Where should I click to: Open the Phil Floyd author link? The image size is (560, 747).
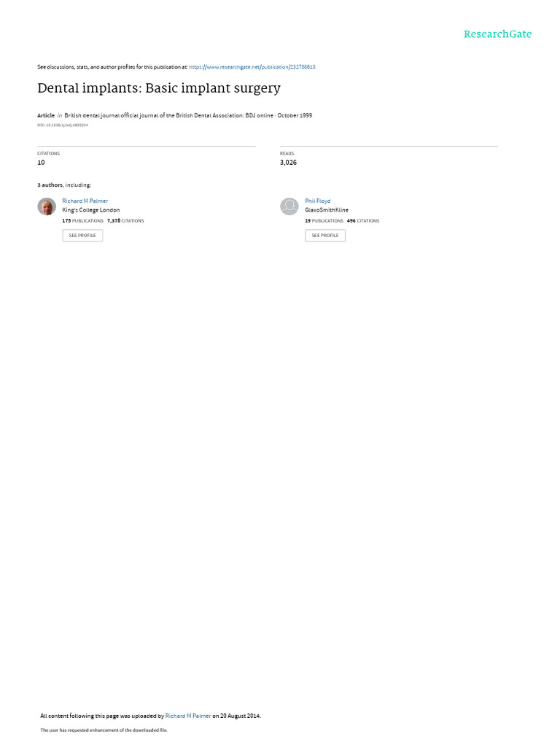pyautogui.click(x=318, y=201)
